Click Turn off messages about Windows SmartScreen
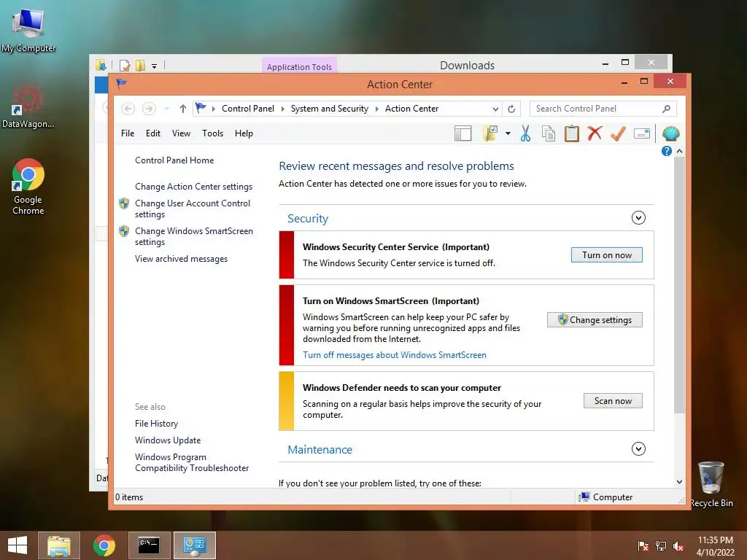 (395, 355)
